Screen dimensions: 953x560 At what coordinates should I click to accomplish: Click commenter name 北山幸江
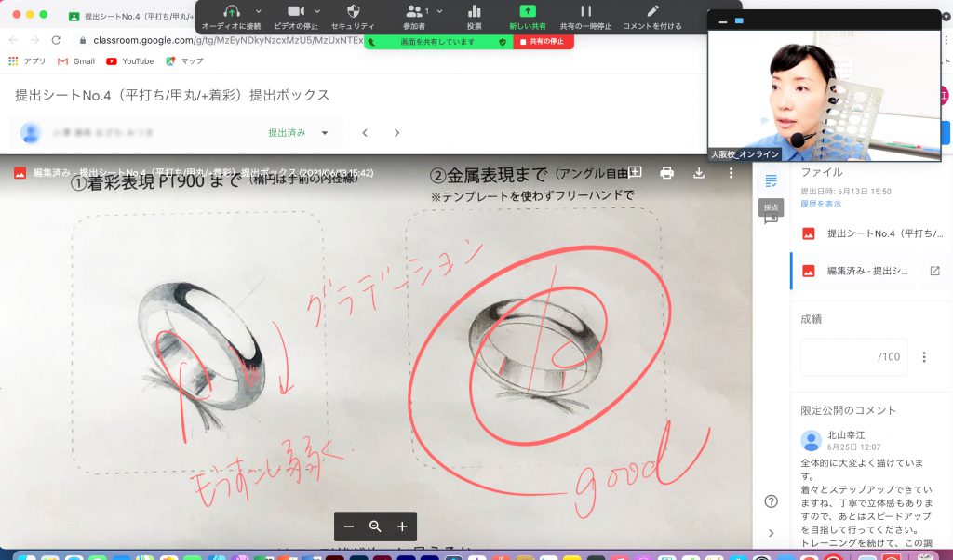846,434
